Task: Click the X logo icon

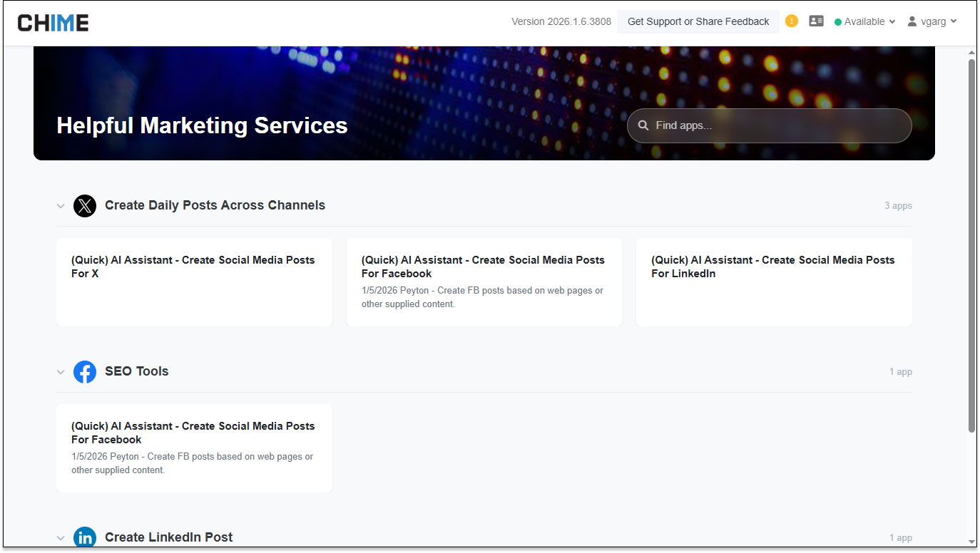Action: 85,206
